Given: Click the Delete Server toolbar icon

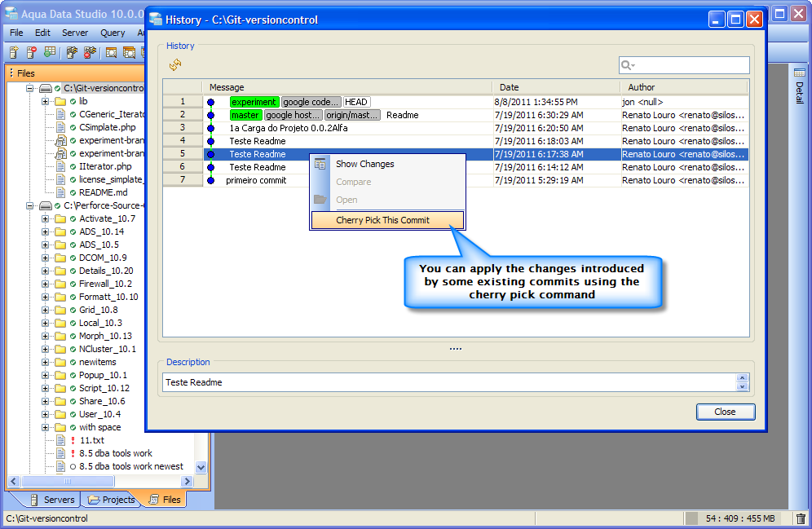Looking at the screenshot, I should (32, 52).
